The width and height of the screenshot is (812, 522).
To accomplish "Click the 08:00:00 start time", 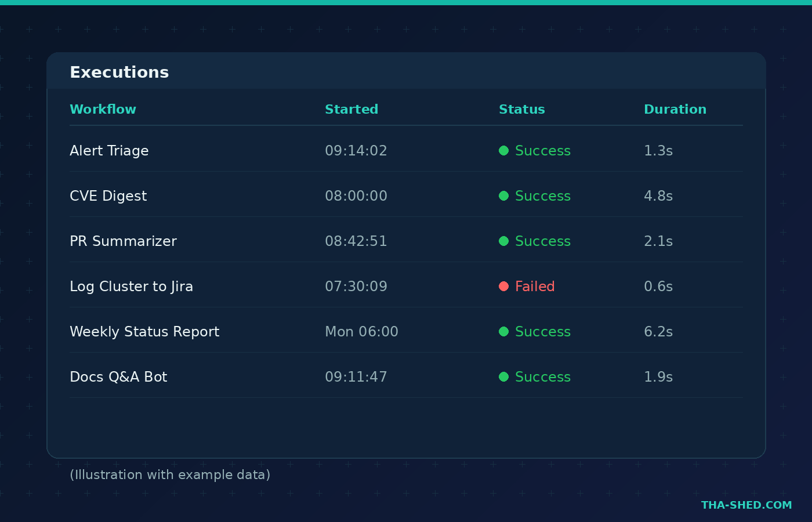I will pyautogui.click(x=356, y=196).
